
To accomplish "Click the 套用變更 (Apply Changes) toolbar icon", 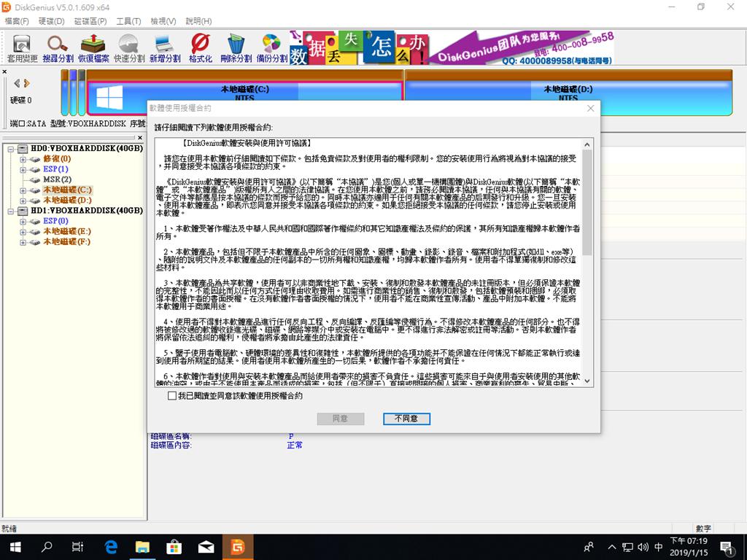I will pos(22,49).
